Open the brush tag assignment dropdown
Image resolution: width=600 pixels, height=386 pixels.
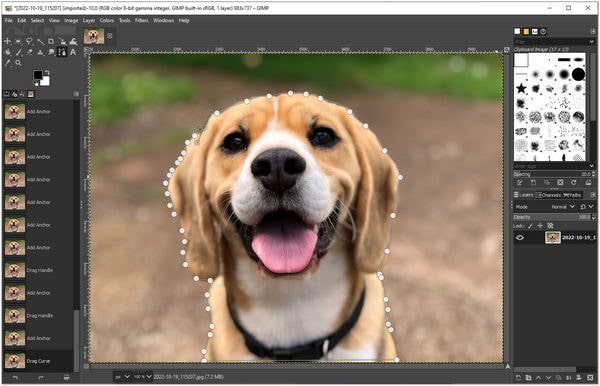tap(592, 166)
